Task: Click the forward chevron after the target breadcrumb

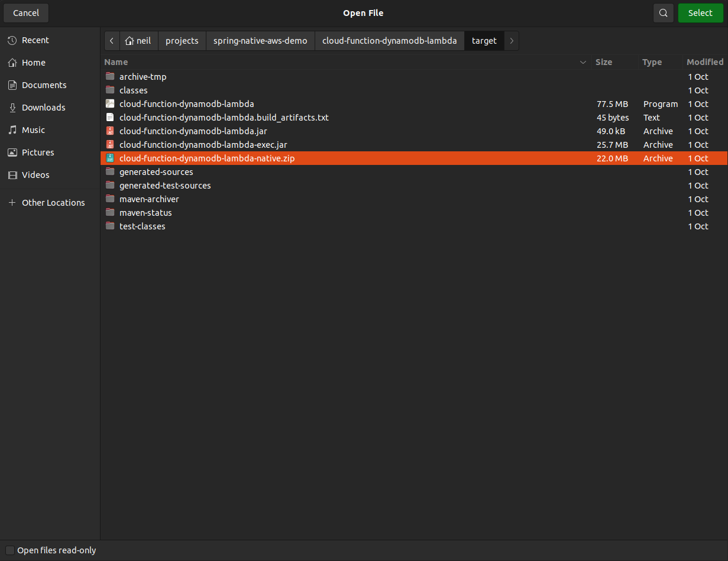Action: (511, 40)
